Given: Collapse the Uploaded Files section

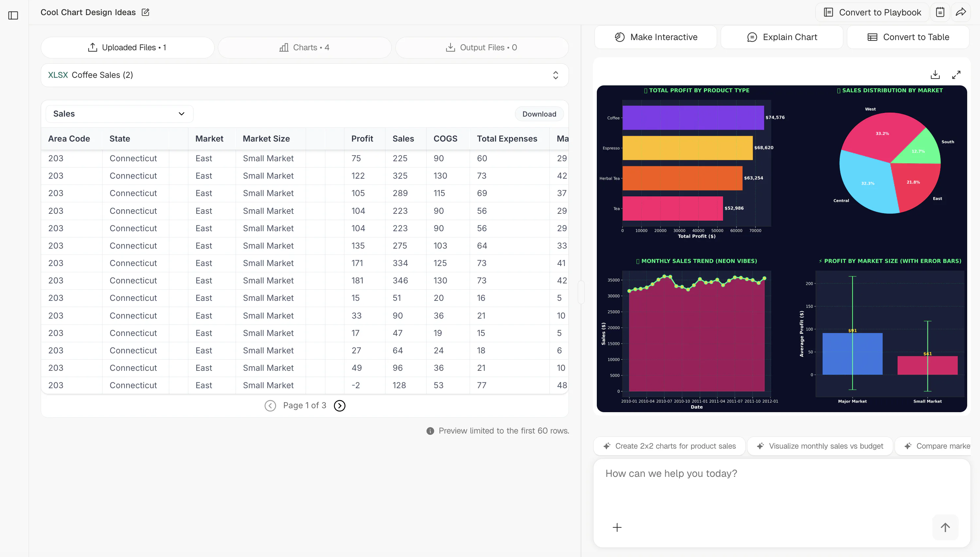Looking at the screenshot, I should click(128, 47).
